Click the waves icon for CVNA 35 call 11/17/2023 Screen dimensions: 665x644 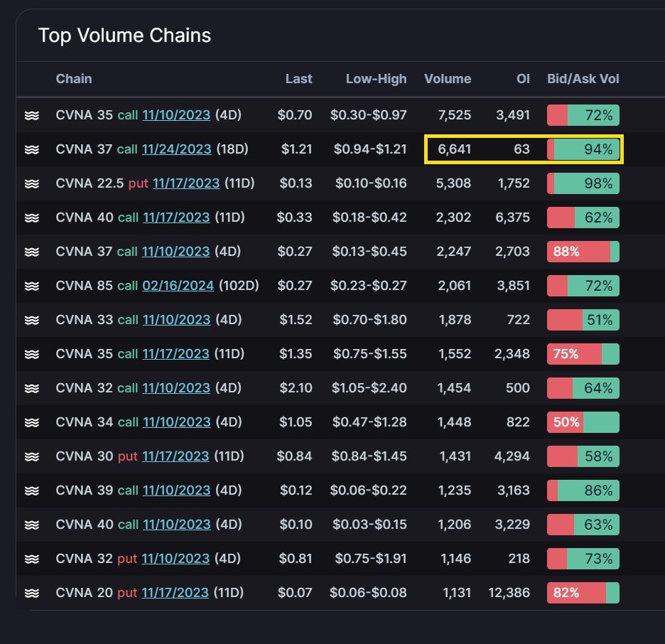point(32,354)
